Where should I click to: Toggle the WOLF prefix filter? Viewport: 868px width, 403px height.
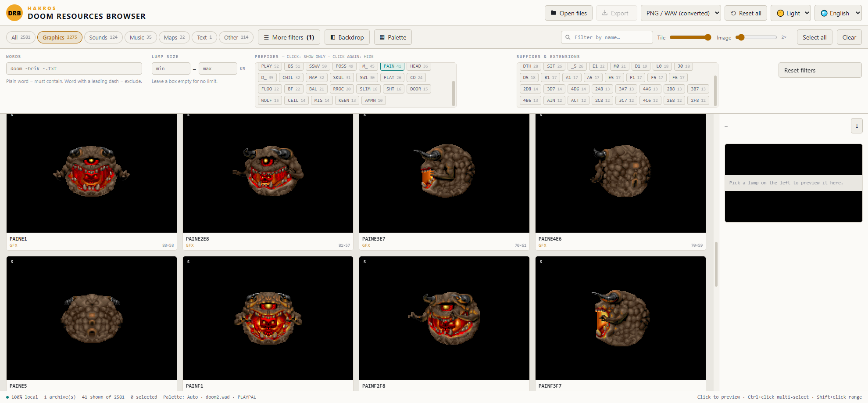tap(270, 101)
